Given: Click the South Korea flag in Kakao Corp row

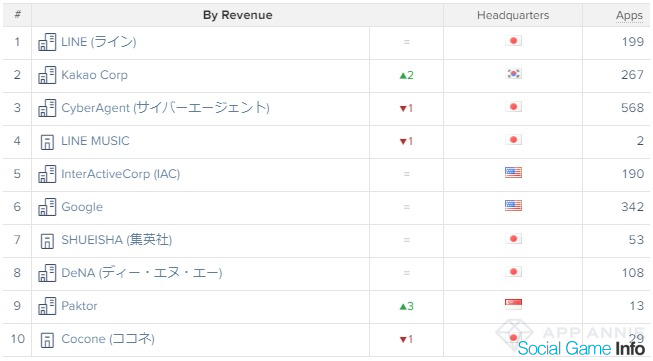Looking at the screenshot, I should (513, 74).
